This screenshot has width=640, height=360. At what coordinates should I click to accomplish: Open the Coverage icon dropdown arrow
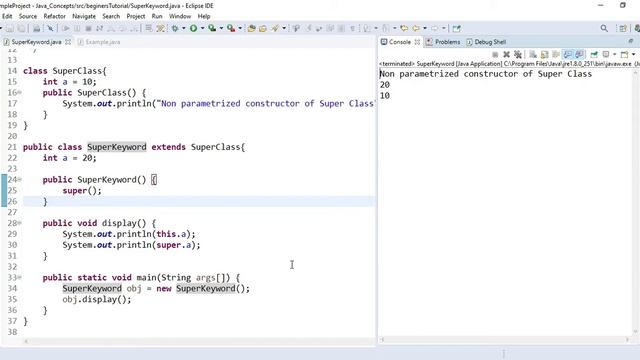tap(221, 28)
